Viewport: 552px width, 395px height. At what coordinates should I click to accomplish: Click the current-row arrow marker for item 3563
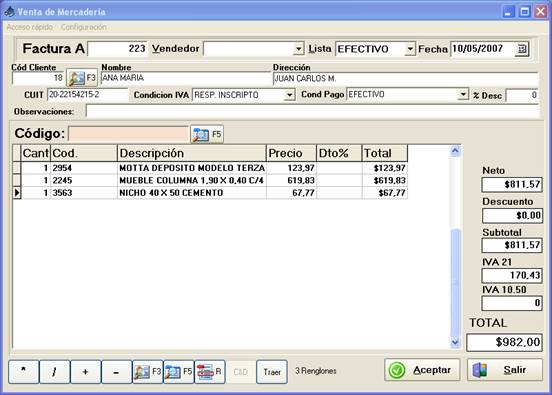click(x=17, y=193)
